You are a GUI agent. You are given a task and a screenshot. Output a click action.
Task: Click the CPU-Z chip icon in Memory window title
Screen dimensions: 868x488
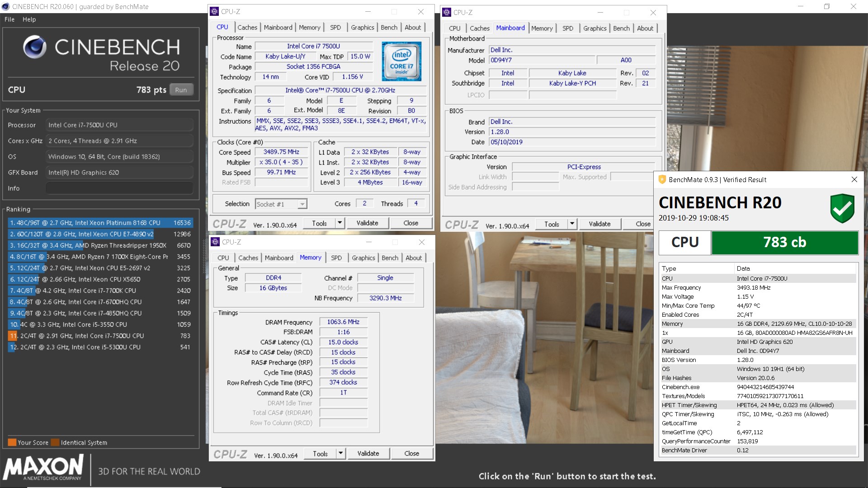pyautogui.click(x=216, y=242)
